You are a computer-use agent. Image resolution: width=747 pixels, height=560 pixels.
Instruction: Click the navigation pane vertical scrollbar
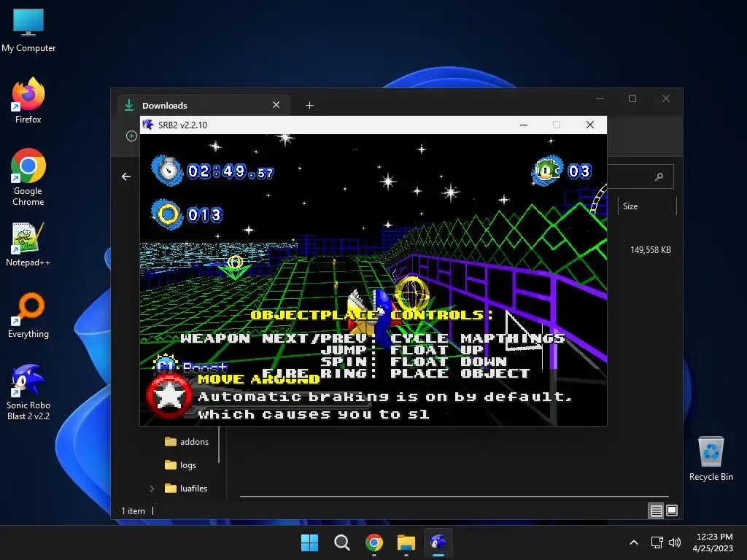(219, 444)
